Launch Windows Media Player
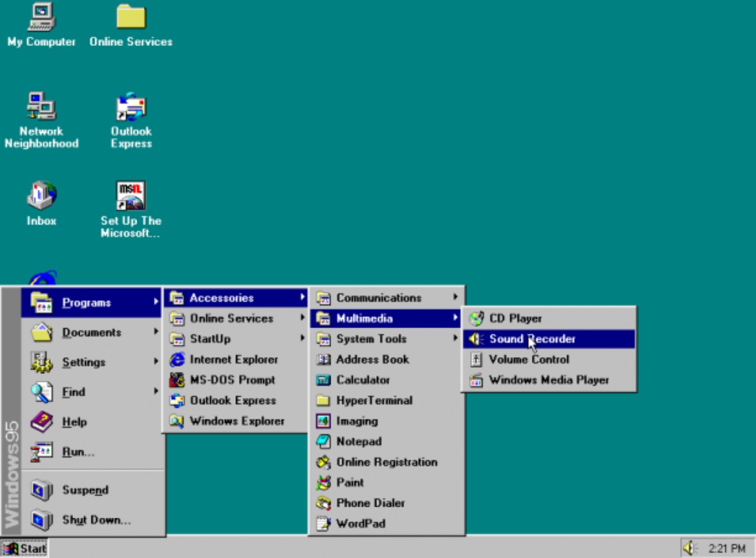The width and height of the screenshot is (756, 558). pyautogui.click(x=548, y=380)
